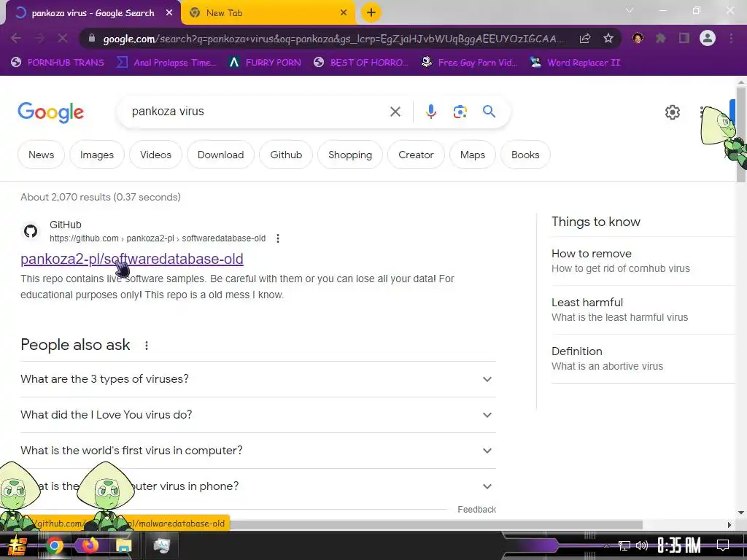Switch to pankoza virus Google Search tab
The width and height of the screenshot is (747, 560).
(x=93, y=13)
